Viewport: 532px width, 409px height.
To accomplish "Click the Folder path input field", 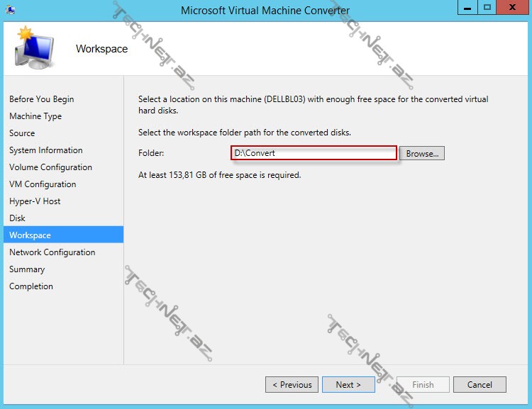I will pos(314,154).
